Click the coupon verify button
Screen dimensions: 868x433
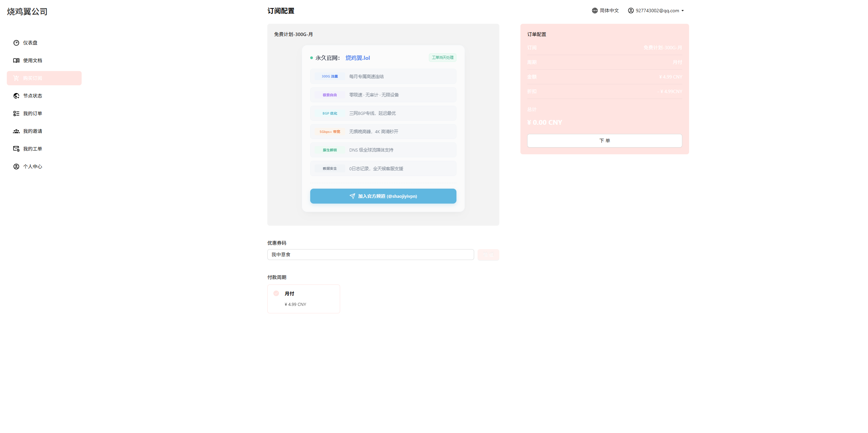(x=488, y=255)
